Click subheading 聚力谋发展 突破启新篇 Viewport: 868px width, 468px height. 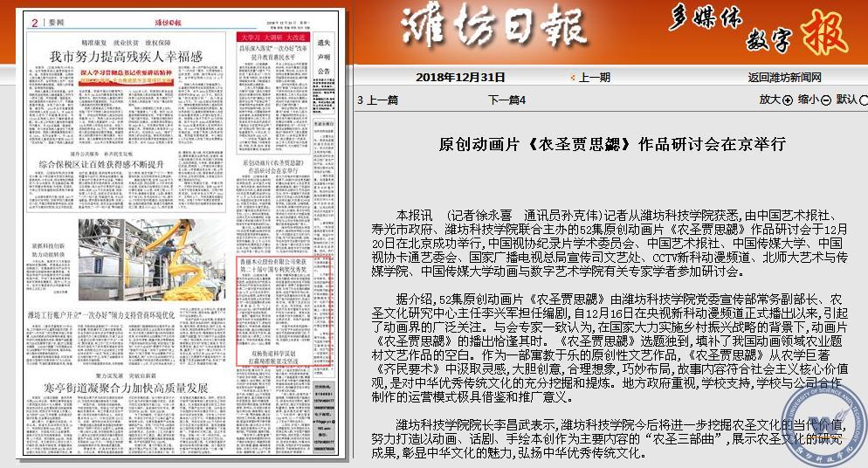pos(126,375)
